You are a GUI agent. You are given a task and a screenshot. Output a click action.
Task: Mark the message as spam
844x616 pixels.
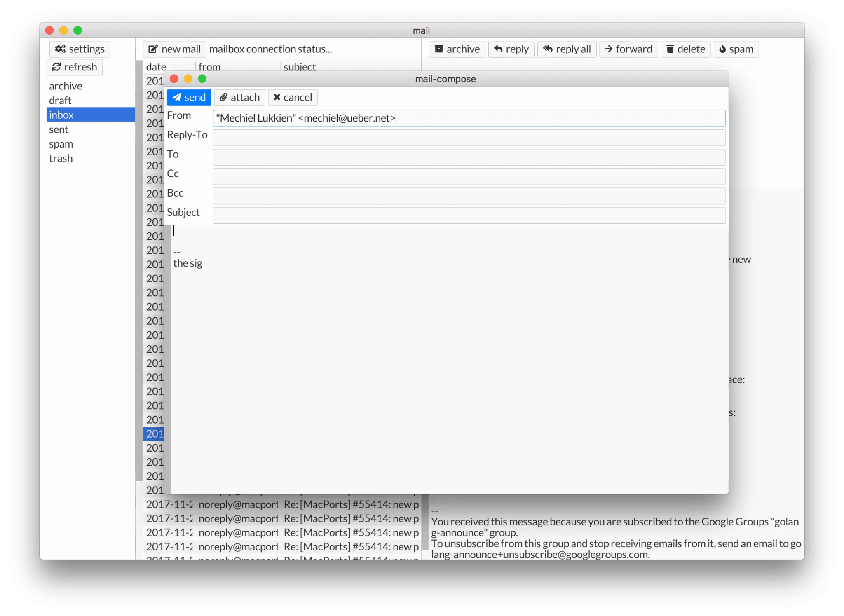click(736, 49)
